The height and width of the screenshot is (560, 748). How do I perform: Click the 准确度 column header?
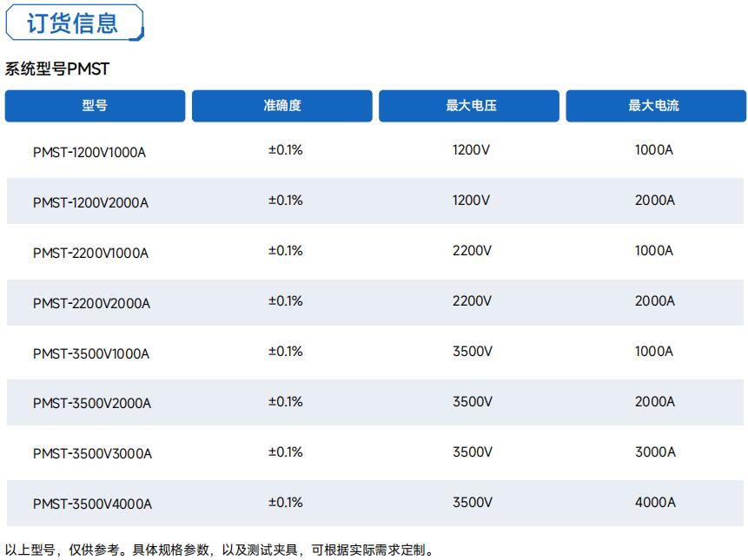pos(282,106)
